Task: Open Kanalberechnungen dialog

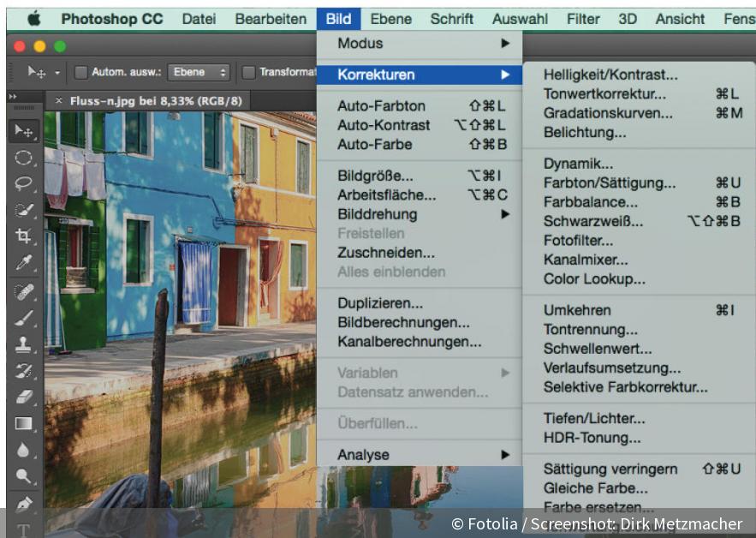Action: click(420, 342)
